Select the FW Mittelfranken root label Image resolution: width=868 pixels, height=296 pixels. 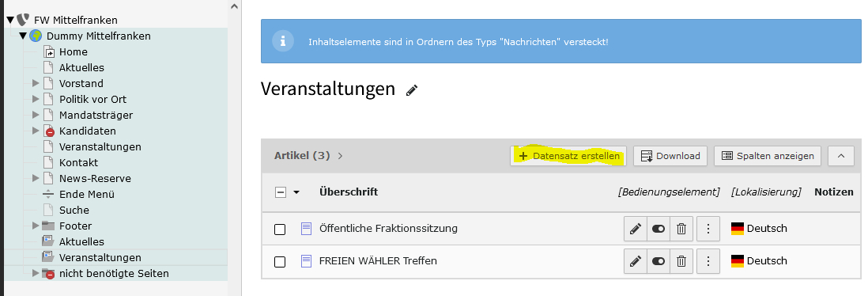tap(75, 20)
